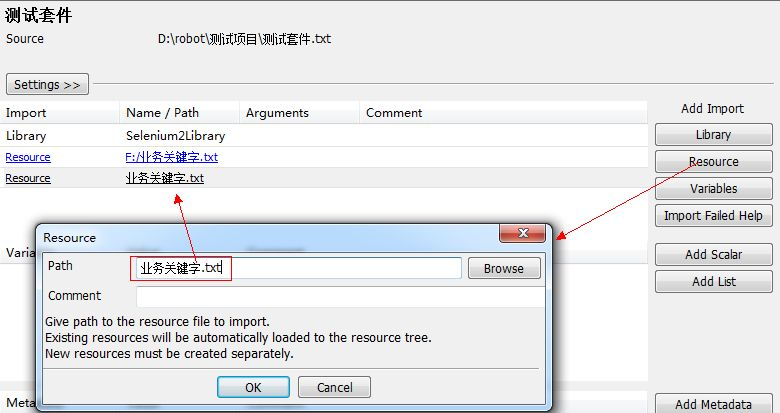Browse for a resource file path
780x413 pixels.
[x=504, y=268]
